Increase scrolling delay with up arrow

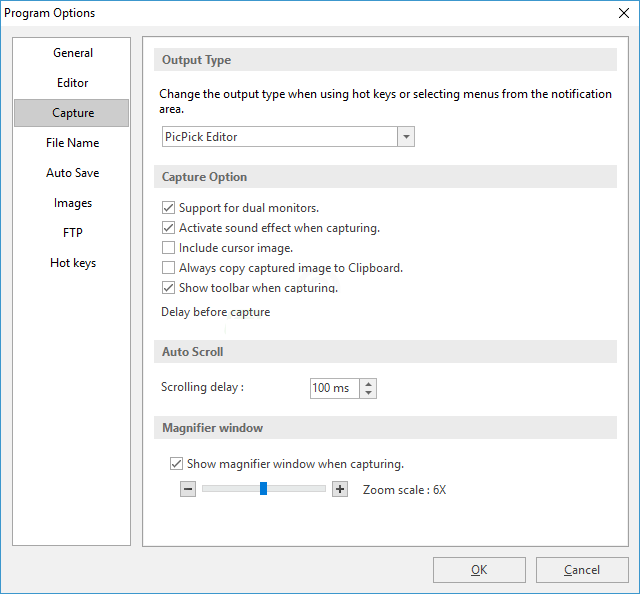(x=369, y=383)
